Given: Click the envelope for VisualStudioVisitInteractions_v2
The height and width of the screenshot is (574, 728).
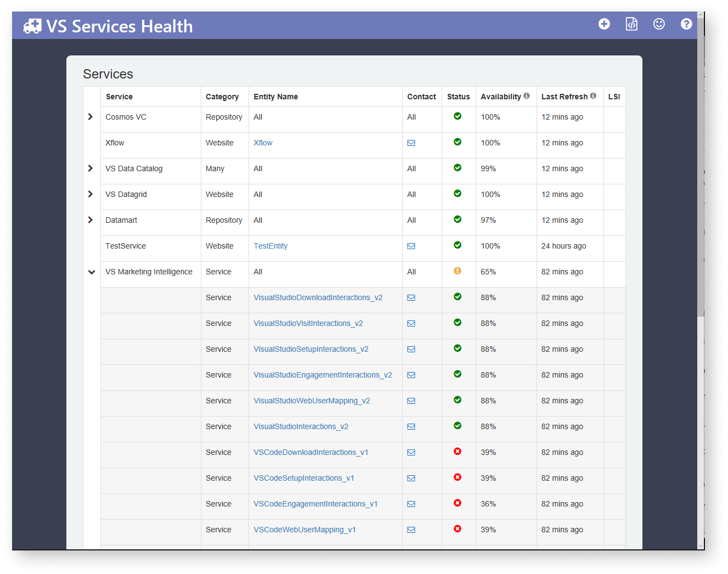Looking at the screenshot, I should click(411, 323).
